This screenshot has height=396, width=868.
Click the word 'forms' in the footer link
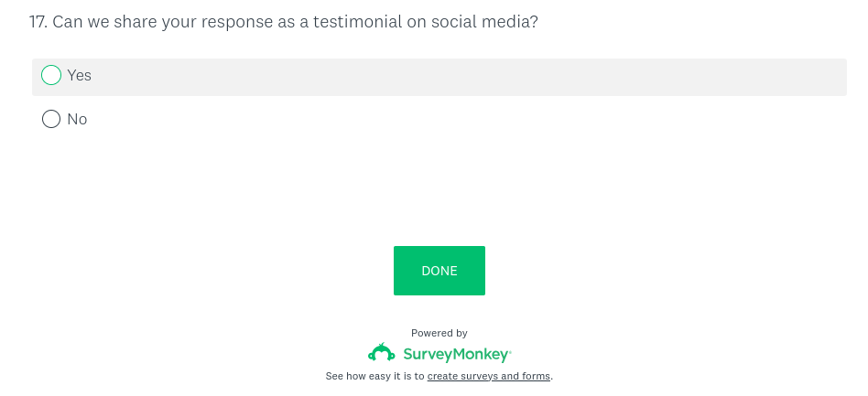[536, 376]
